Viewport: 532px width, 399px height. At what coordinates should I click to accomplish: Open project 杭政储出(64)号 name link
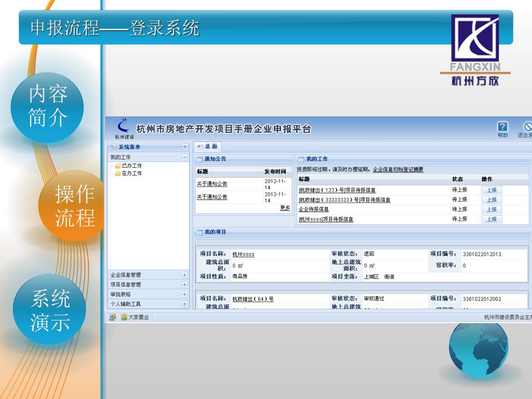pos(253,299)
